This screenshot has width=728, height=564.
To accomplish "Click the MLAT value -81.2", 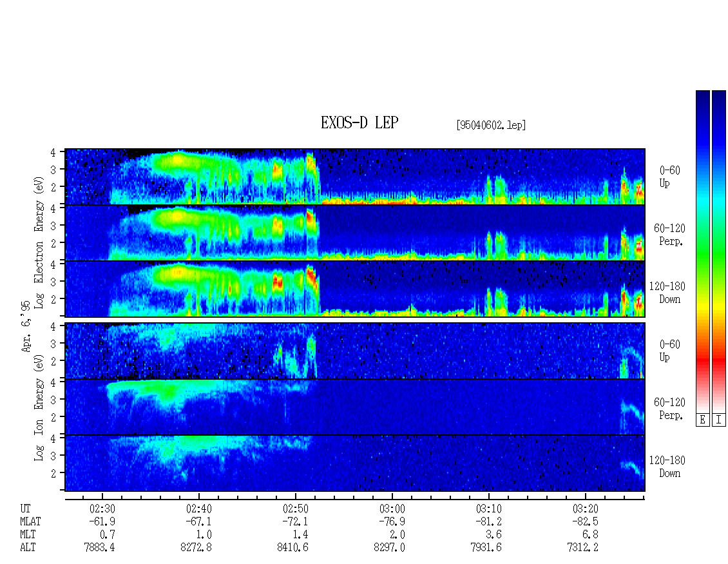I will click(x=488, y=521).
